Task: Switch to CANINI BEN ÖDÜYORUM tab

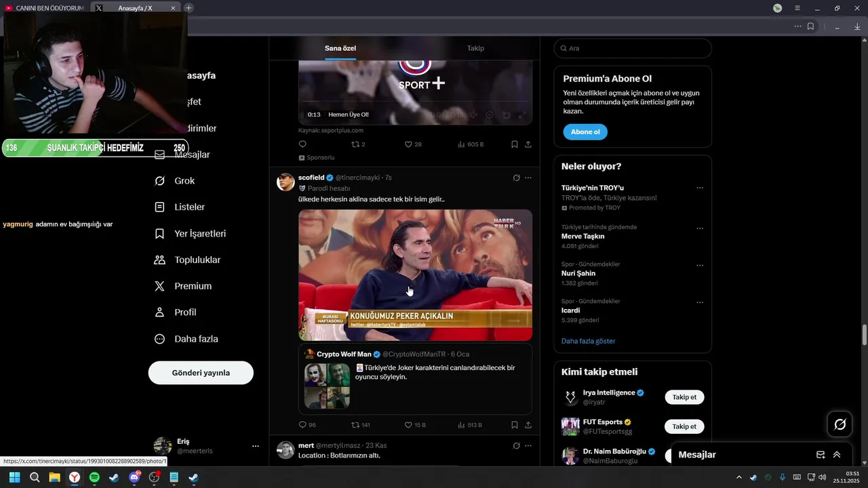Action: click(x=45, y=8)
